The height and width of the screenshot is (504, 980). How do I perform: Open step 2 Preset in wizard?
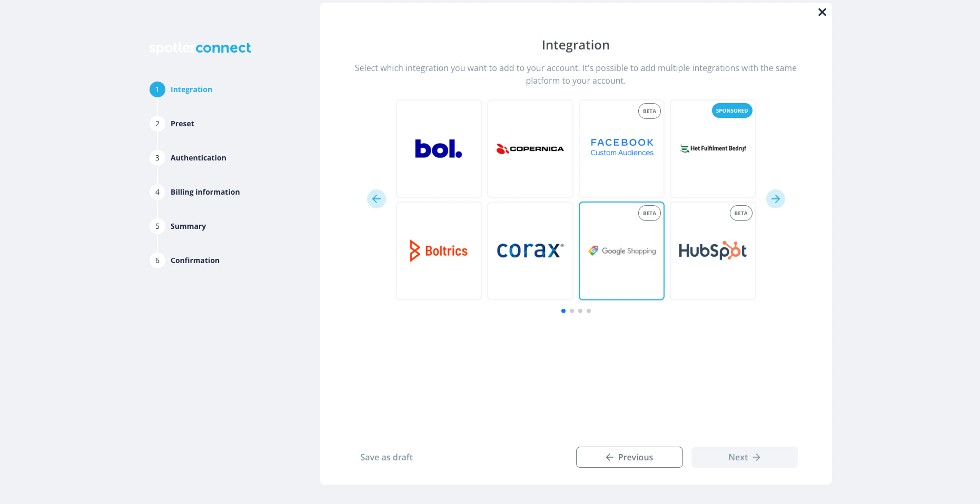click(182, 124)
